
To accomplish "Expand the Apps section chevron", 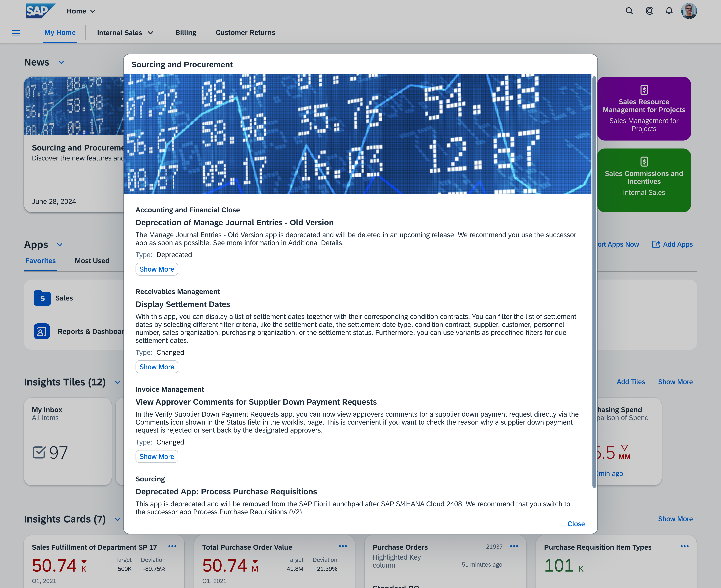I will pos(60,244).
